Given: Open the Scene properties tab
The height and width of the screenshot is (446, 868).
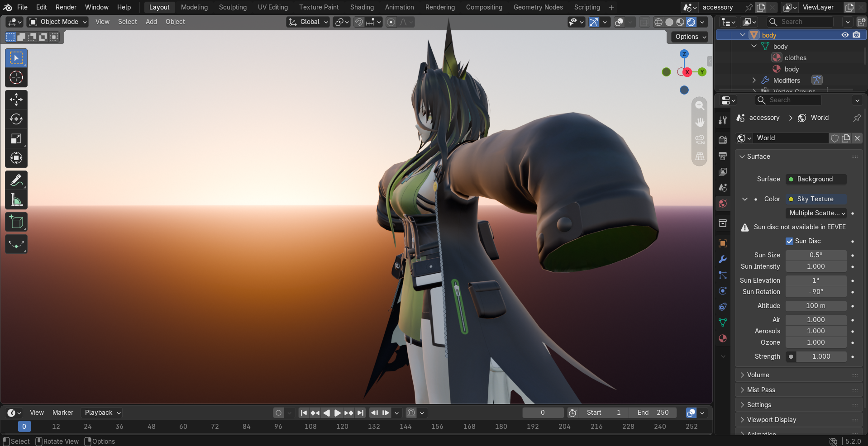Looking at the screenshot, I should pos(723,188).
